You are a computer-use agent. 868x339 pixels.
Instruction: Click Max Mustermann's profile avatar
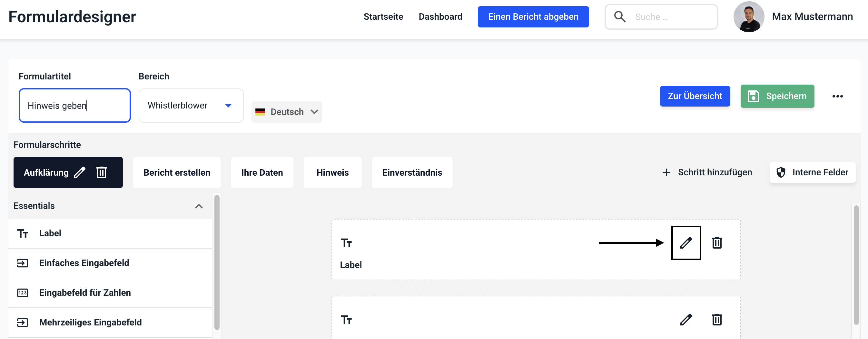point(748,17)
